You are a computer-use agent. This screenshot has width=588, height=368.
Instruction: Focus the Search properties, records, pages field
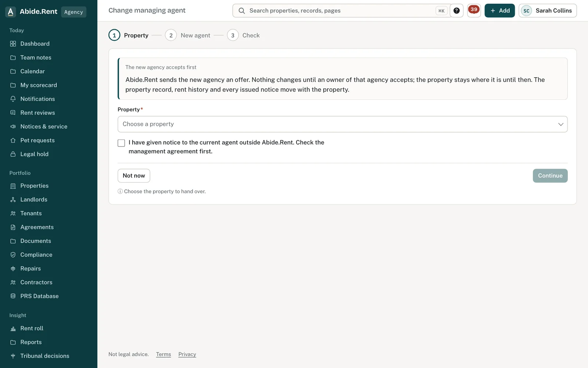[341, 11]
